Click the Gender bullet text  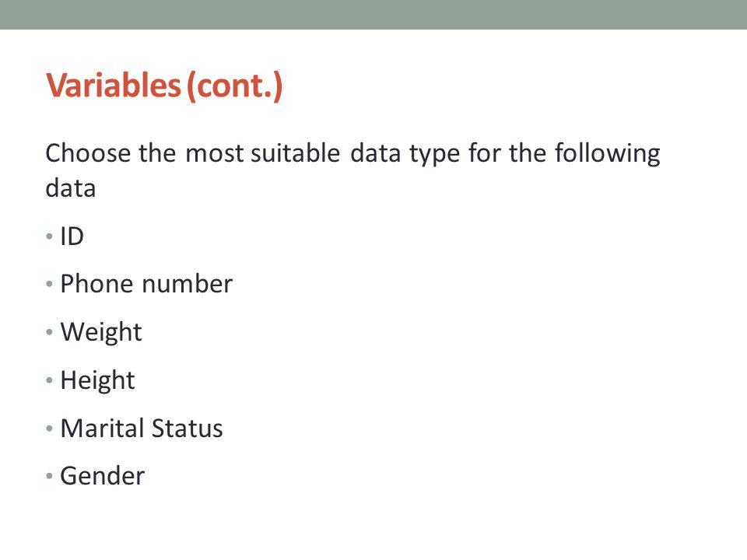103,476
